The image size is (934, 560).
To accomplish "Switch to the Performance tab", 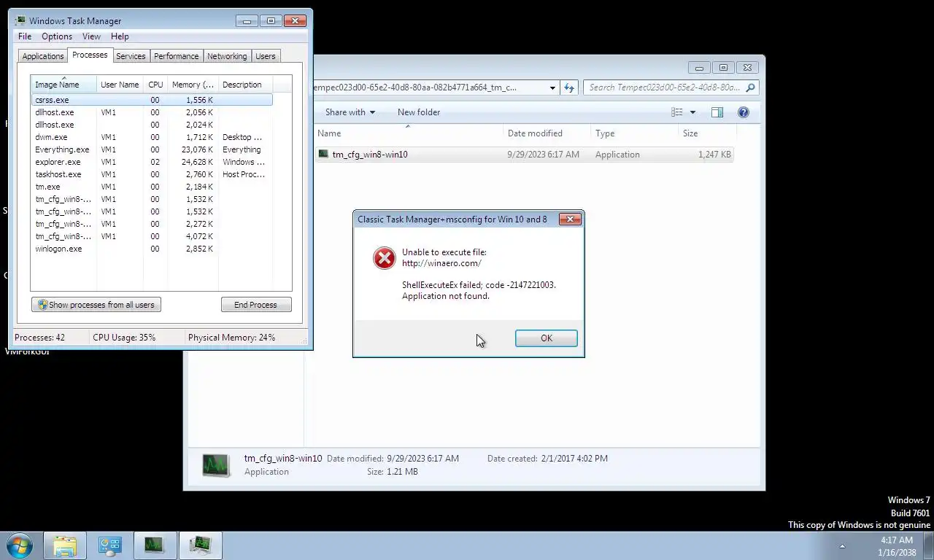I will (176, 56).
